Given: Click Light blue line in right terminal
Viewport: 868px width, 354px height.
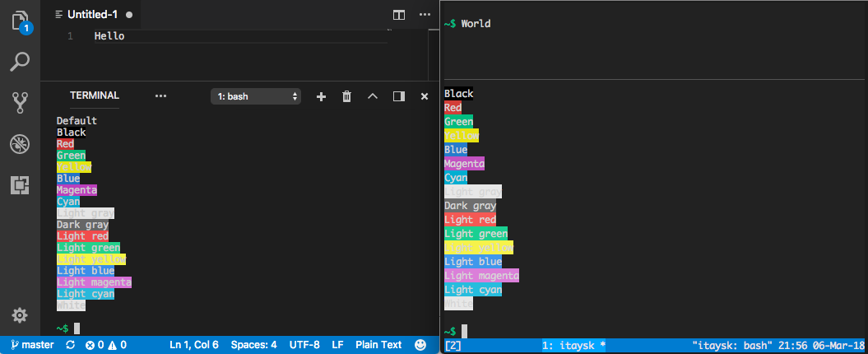Looking at the screenshot, I should pos(473,262).
